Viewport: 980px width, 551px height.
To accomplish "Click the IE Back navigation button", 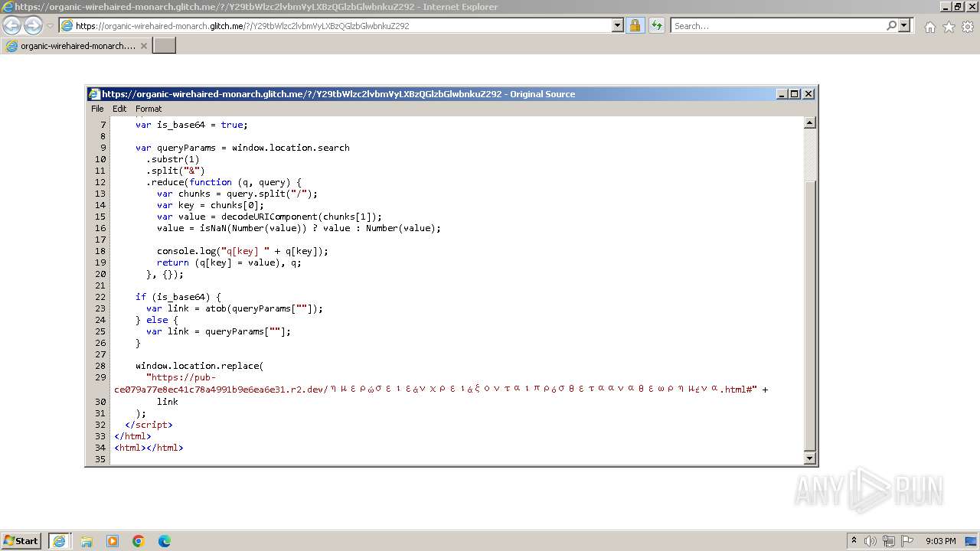I will [x=12, y=25].
